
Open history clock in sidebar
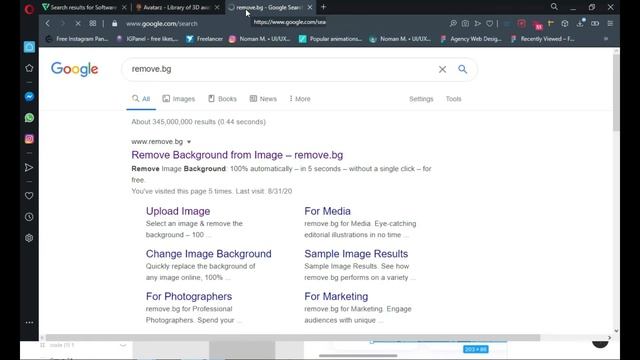click(29, 217)
